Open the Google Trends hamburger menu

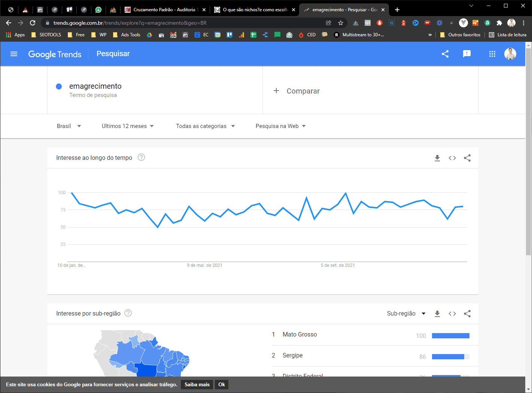point(14,54)
